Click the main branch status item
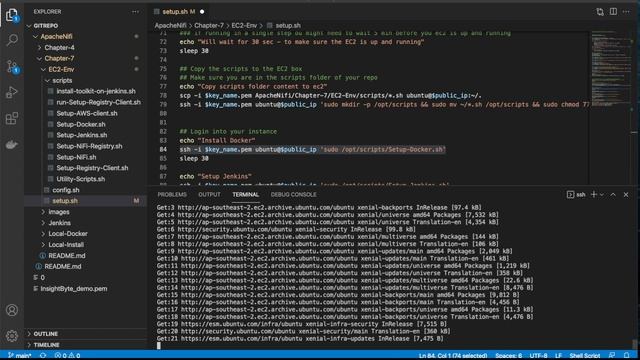The width and height of the screenshot is (640, 360). (20, 356)
